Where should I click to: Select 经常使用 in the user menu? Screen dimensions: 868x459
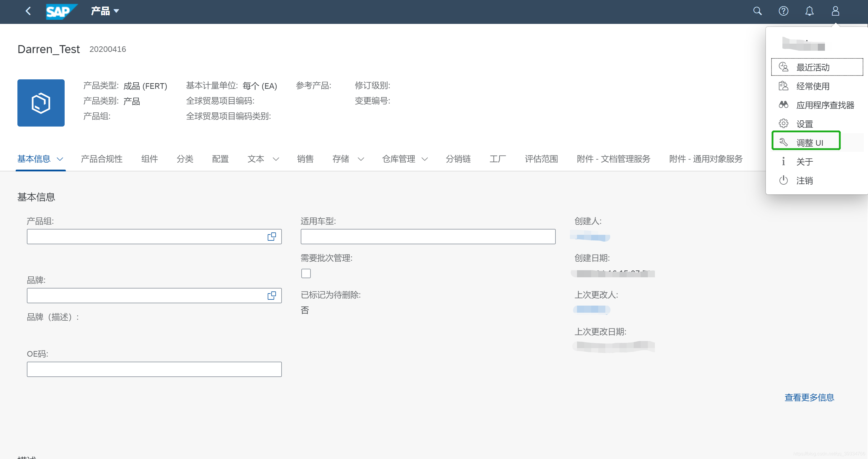pos(817,86)
